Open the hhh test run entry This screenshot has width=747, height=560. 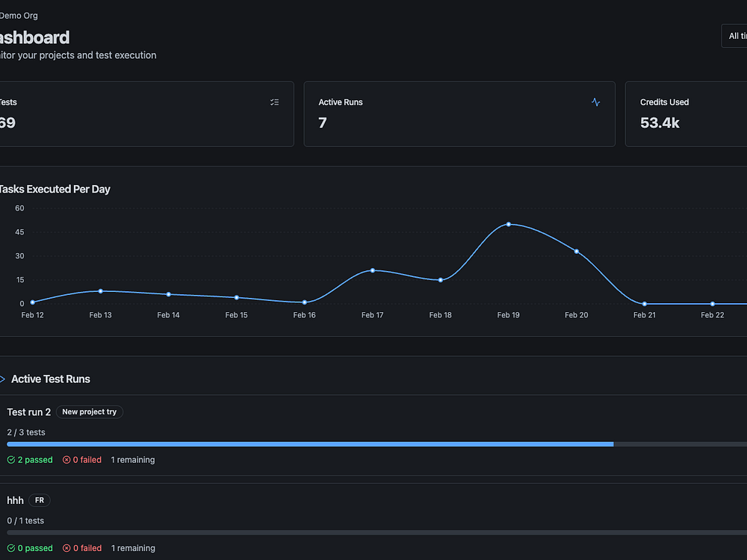(x=15, y=500)
